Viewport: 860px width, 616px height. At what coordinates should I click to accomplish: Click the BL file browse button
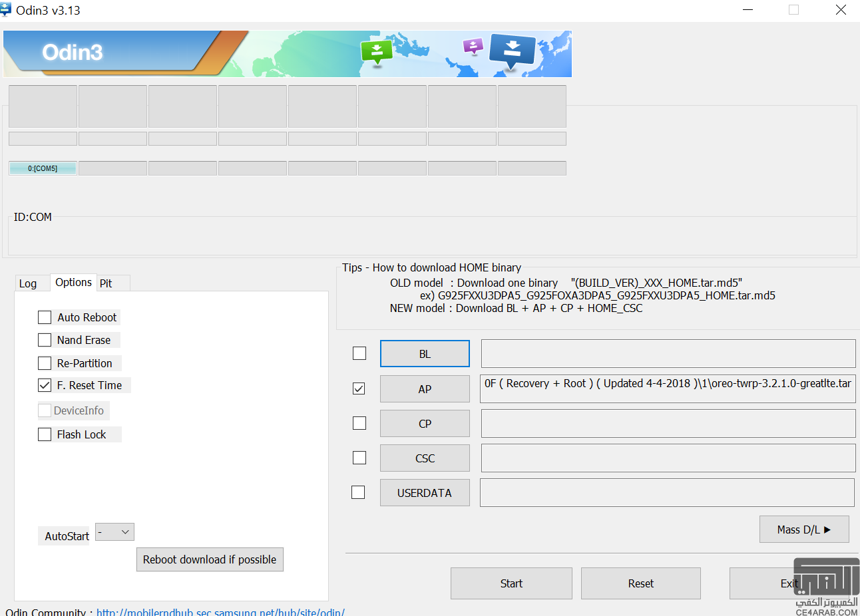(x=425, y=354)
